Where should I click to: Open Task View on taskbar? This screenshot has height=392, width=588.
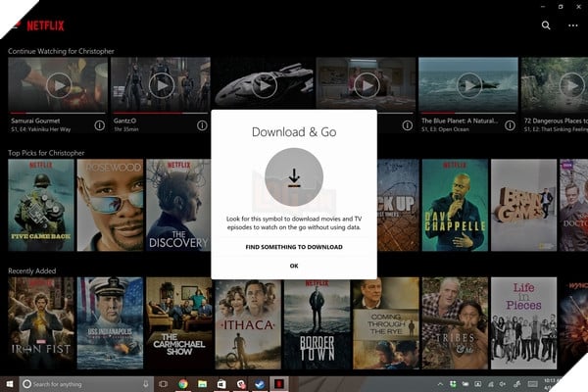click(163, 384)
